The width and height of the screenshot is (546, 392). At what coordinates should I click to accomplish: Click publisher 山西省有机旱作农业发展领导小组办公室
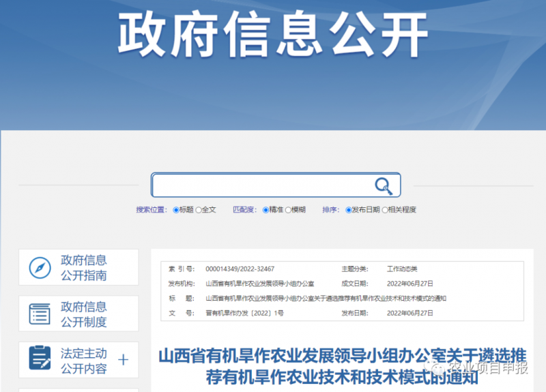click(x=260, y=284)
